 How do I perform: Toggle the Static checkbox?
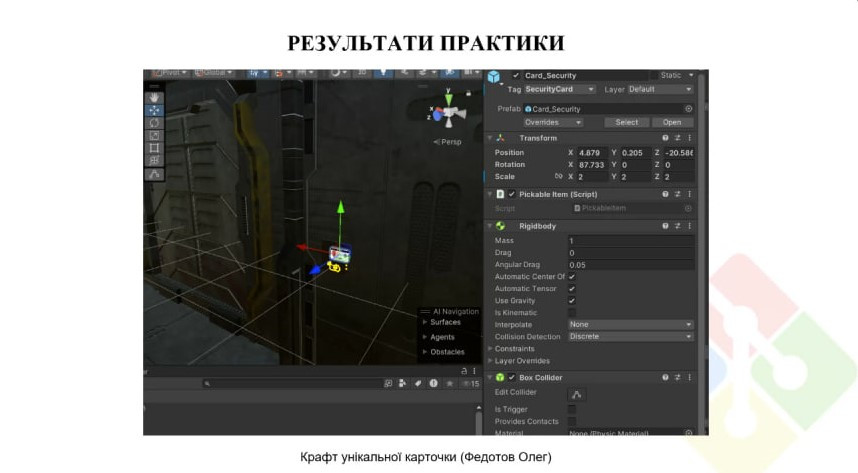coord(654,76)
